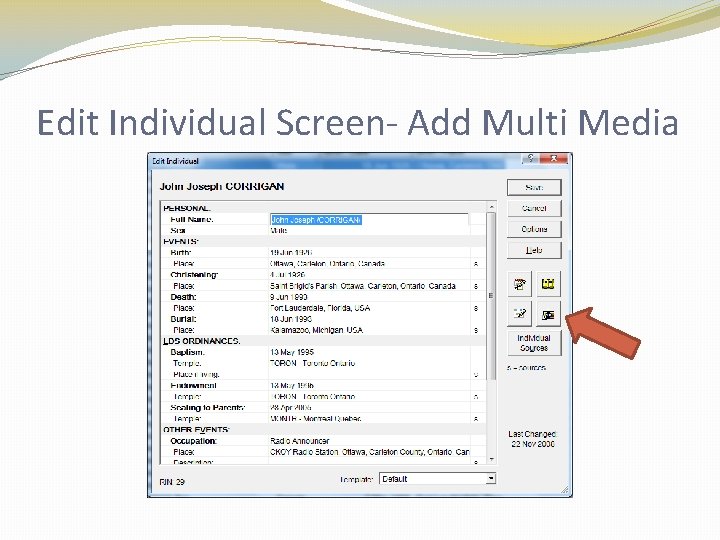This screenshot has width=720, height=540.
Task: Open the multimedia icon button
Action: (x=548, y=314)
